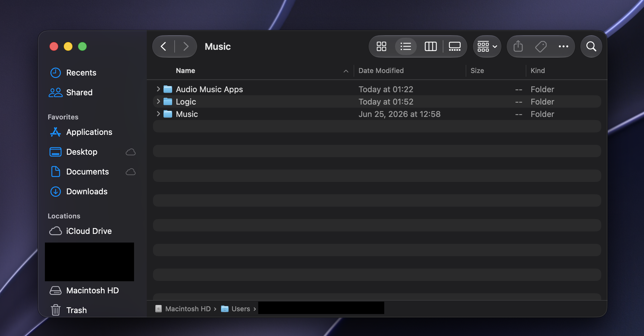Image resolution: width=644 pixels, height=336 pixels.
Task: Expand the Audio Music Apps folder
Action: pos(158,89)
